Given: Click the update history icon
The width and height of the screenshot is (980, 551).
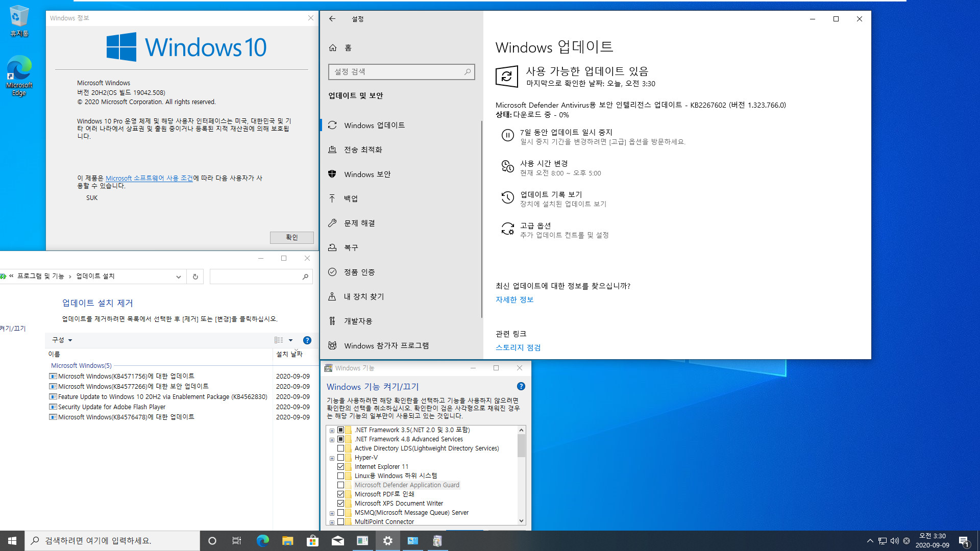Looking at the screenshot, I should (507, 197).
